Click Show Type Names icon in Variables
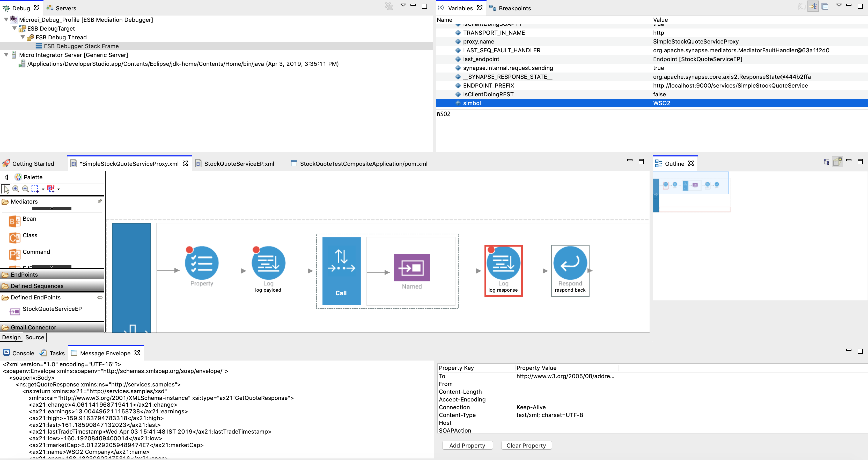 point(801,6)
